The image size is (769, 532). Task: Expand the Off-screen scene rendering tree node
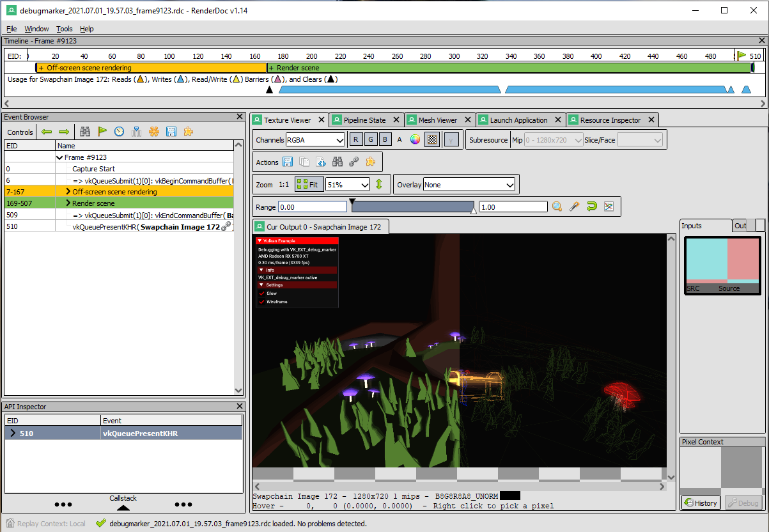coord(68,192)
